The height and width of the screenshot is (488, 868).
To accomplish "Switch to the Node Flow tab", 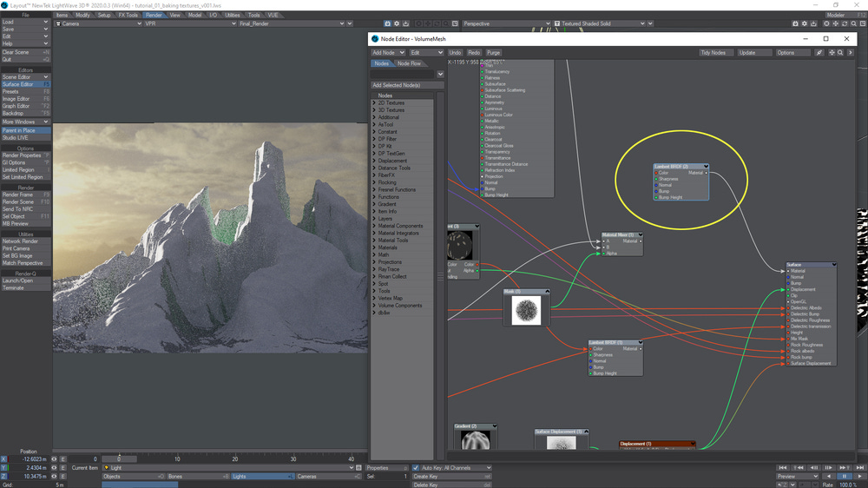I will click(409, 63).
